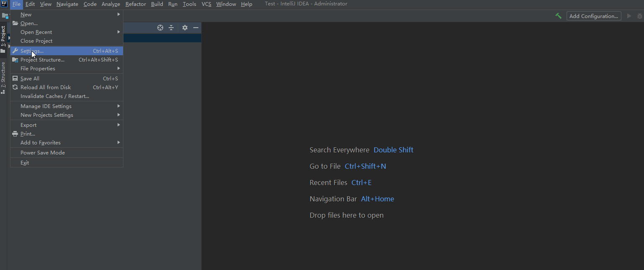Click 'Drop files here to open' text
The image size is (644, 270).
click(x=346, y=215)
